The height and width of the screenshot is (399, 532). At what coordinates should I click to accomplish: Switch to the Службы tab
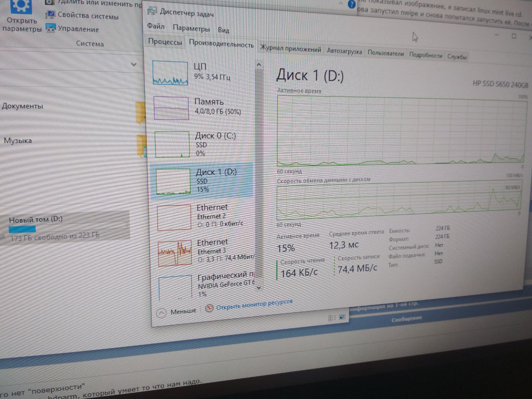(x=457, y=57)
